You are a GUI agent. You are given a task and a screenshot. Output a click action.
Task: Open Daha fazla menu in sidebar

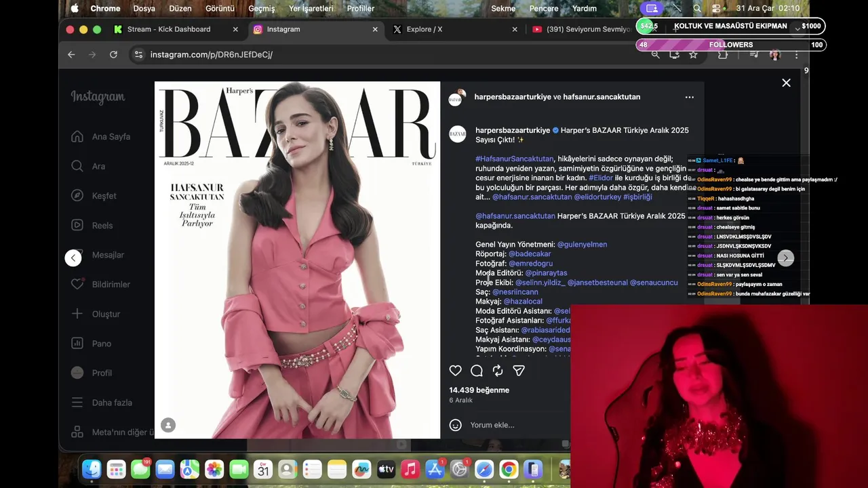click(x=102, y=403)
